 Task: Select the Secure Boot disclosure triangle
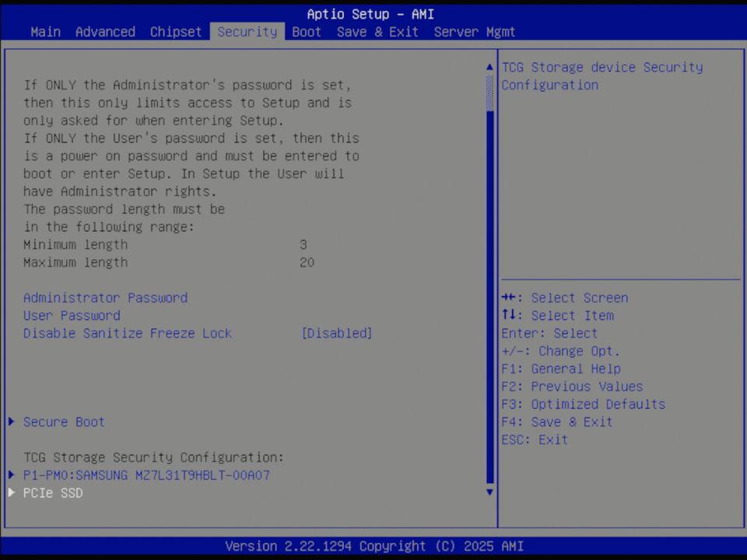(11, 422)
